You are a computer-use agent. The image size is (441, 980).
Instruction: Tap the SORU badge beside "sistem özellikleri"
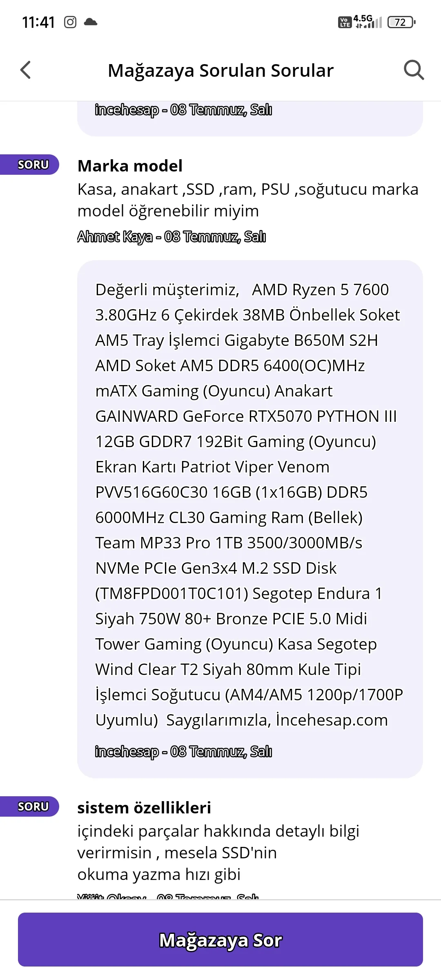[33, 806]
